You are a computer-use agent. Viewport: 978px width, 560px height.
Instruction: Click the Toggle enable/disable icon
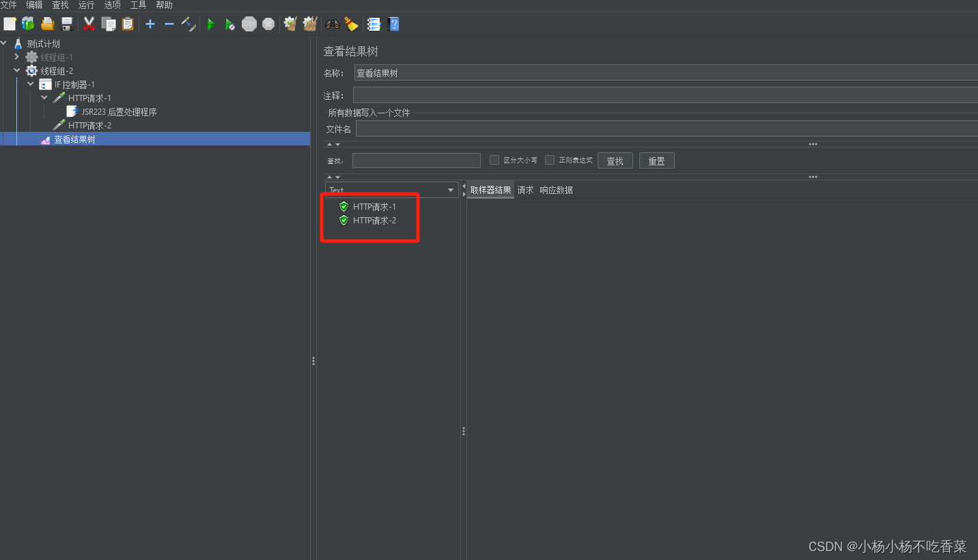click(x=188, y=24)
